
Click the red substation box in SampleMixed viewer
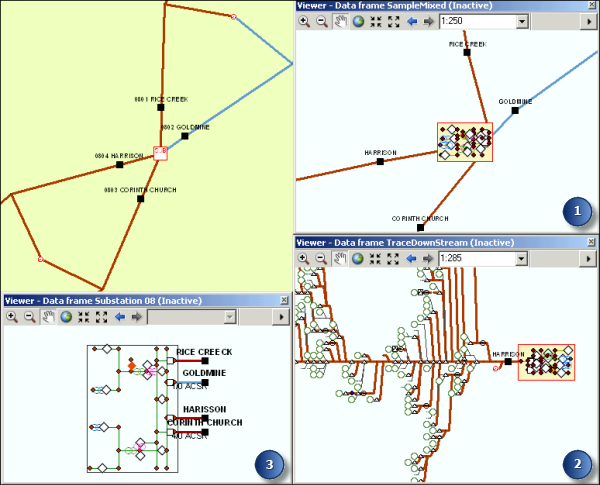coord(464,143)
